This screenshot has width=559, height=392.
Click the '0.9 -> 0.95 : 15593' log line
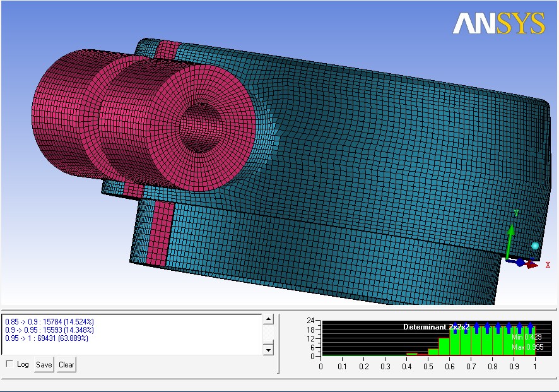[x=49, y=330]
